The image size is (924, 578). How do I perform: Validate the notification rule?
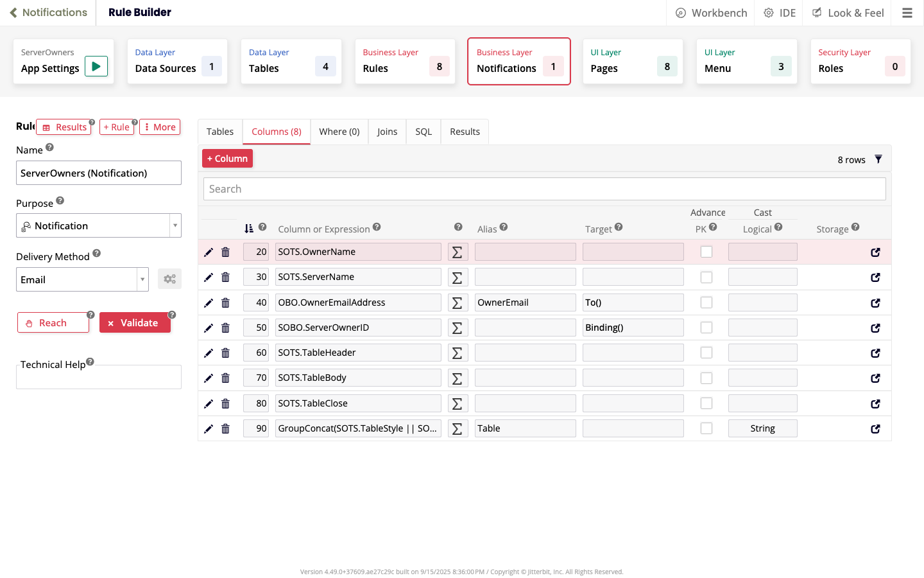[x=135, y=322]
